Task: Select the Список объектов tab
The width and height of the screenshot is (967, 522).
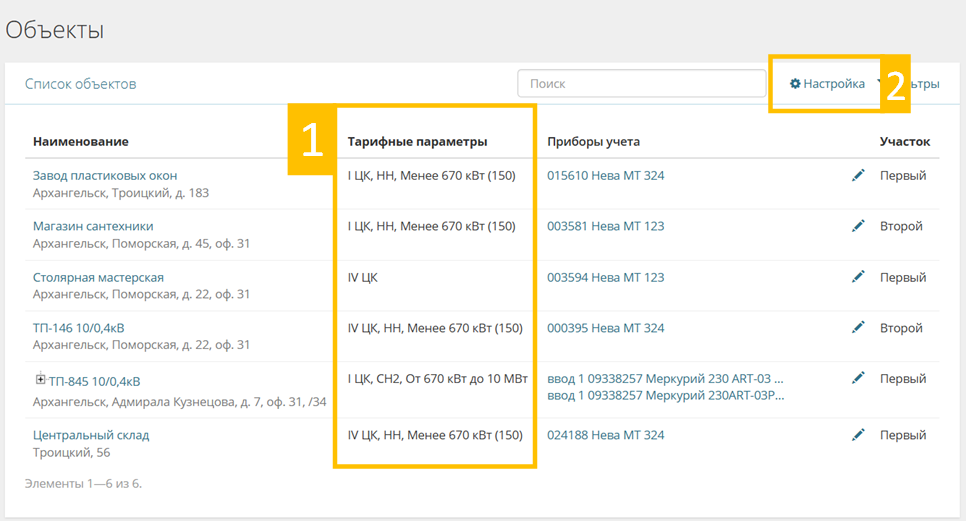Action: [x=80, y=84]
